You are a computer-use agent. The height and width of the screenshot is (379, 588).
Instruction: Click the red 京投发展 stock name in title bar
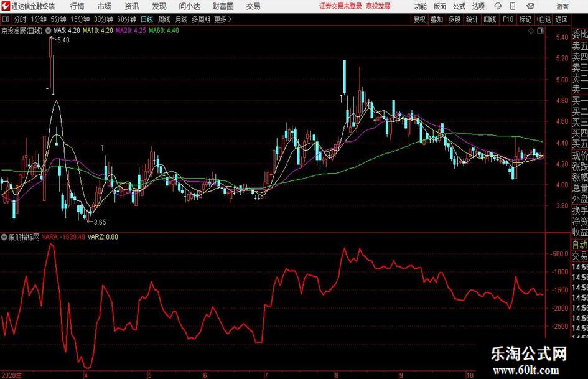(x=378, y=6)
